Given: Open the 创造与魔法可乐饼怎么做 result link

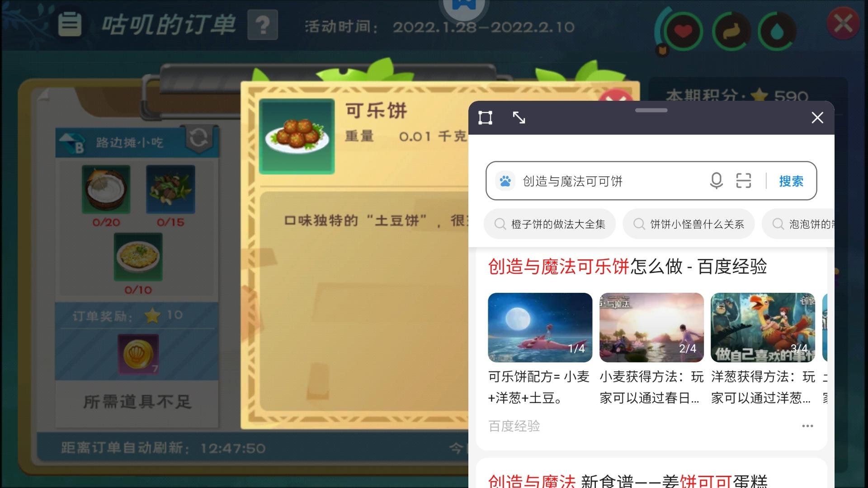Looking at the screenshot, I should point(627,267).
